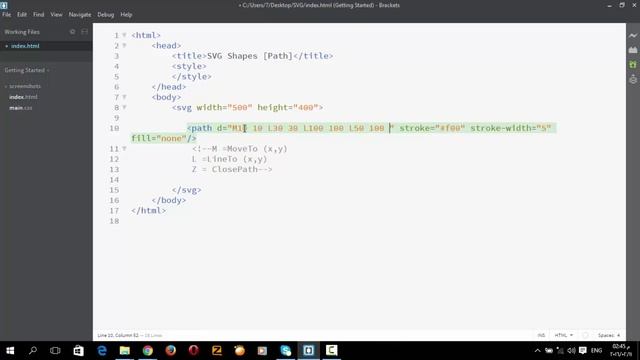This screenshot has width=640, height=360.
Task: Open Skype from the taskbar
Action: coord(286,351)
